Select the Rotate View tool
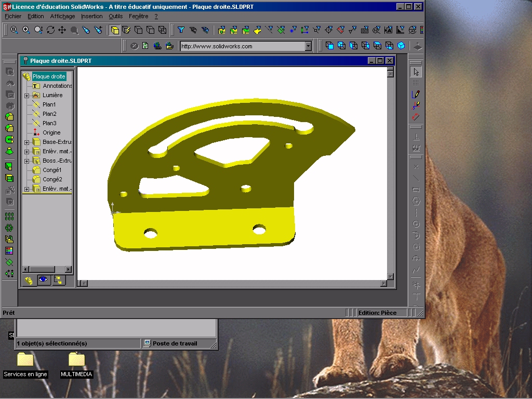 tap(50, 30)
